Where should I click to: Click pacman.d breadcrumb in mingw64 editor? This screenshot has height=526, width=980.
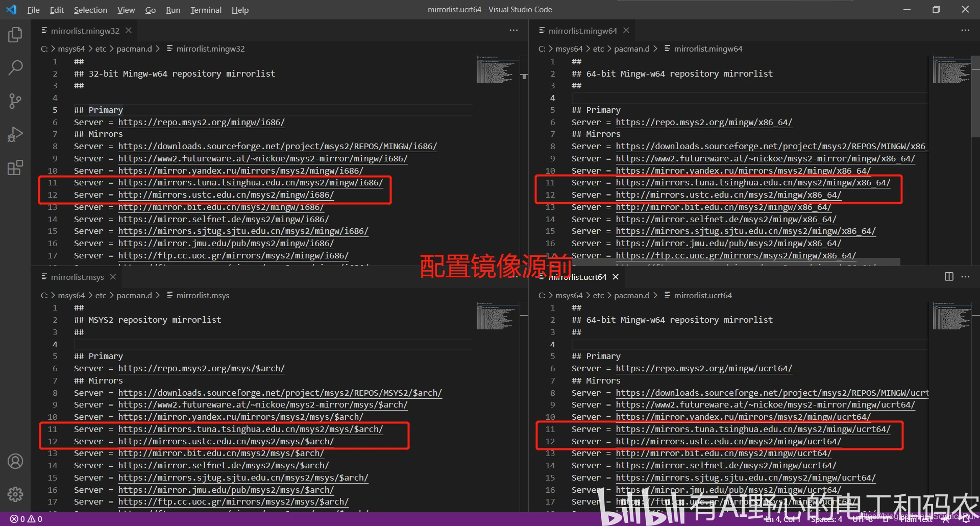(x=632, y=49)
